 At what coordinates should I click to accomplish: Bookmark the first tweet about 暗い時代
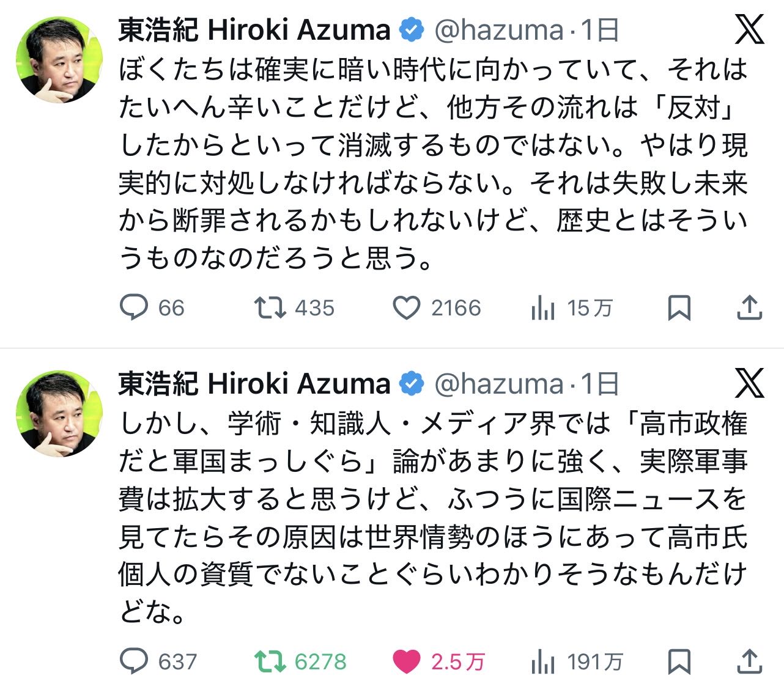click(x=679, y=307)
